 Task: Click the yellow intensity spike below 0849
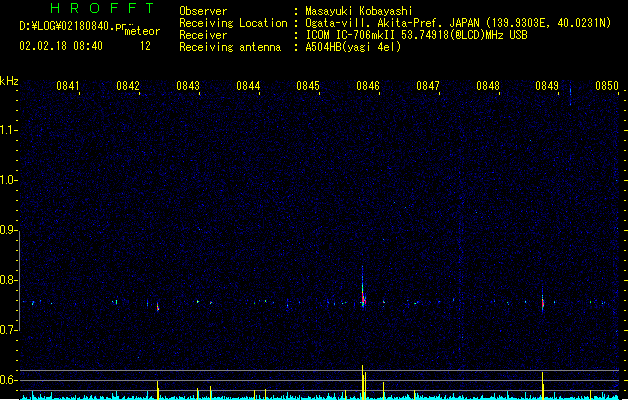(543, 386)
